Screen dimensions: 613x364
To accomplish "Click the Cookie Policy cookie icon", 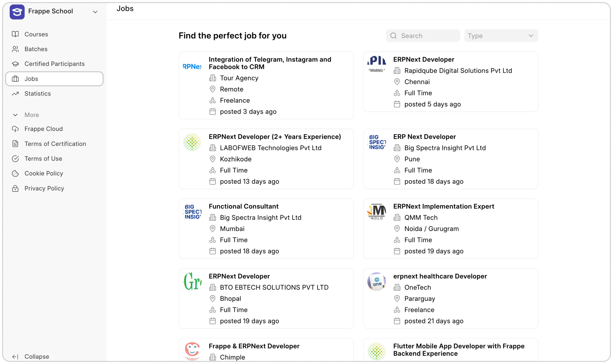I will (x=15, y=173).
